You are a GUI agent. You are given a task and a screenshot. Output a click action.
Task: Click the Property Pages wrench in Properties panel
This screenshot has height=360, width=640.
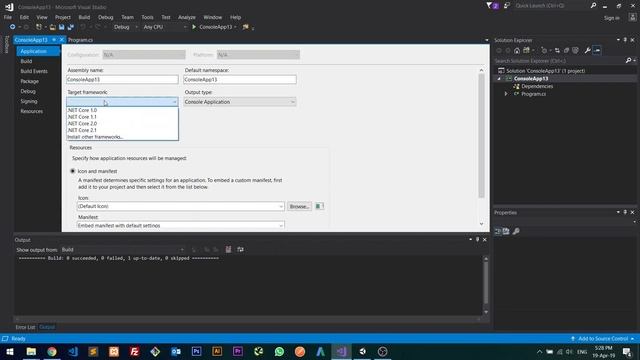tap(516, 231)
